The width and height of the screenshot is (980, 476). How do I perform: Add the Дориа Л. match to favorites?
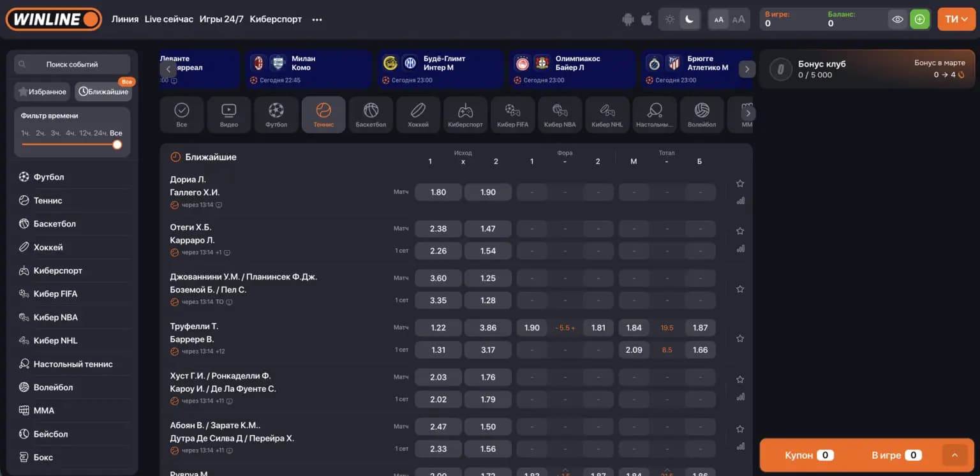(x=740, y=183)
